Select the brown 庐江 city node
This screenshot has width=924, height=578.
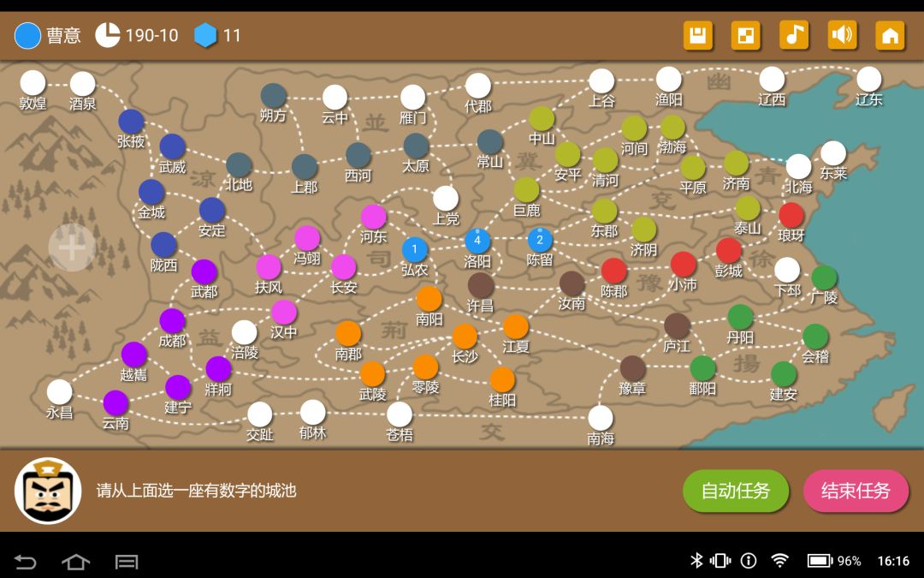click(677, 325)
